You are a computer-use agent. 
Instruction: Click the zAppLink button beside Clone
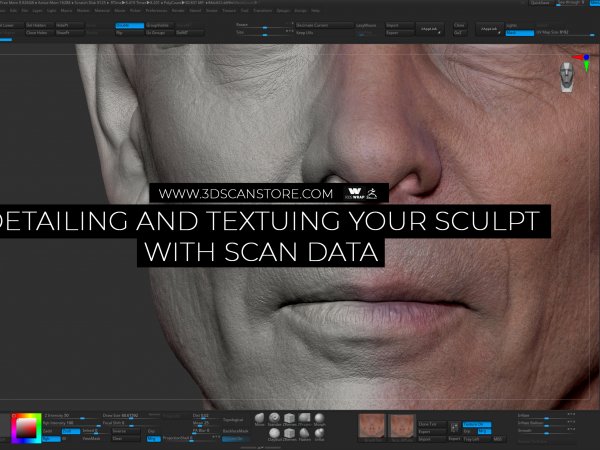(x=489, y=29)
